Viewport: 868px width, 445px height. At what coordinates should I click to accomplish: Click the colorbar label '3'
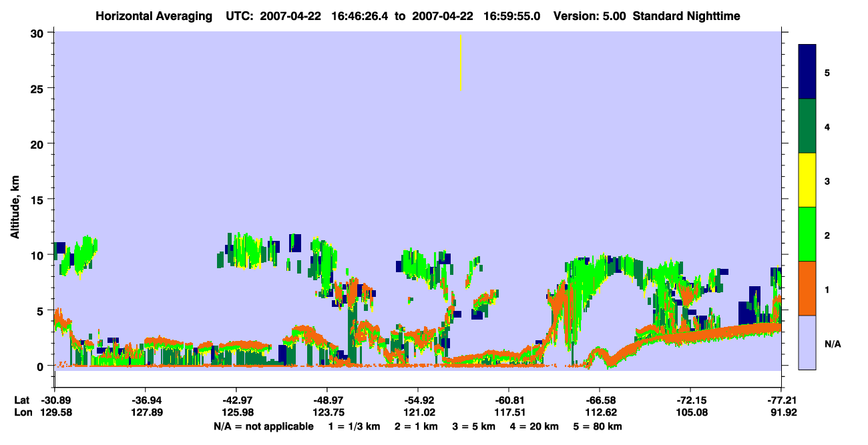[x=827, y=181]
